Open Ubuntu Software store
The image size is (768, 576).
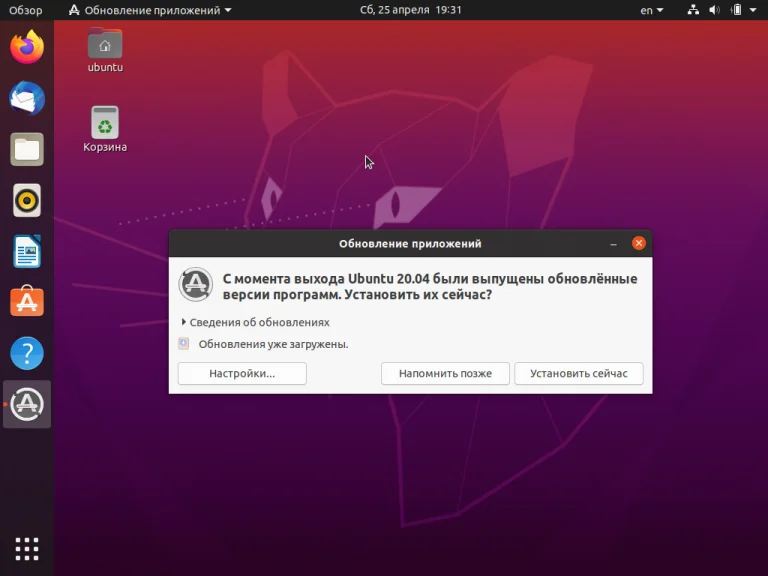(27, 301)
